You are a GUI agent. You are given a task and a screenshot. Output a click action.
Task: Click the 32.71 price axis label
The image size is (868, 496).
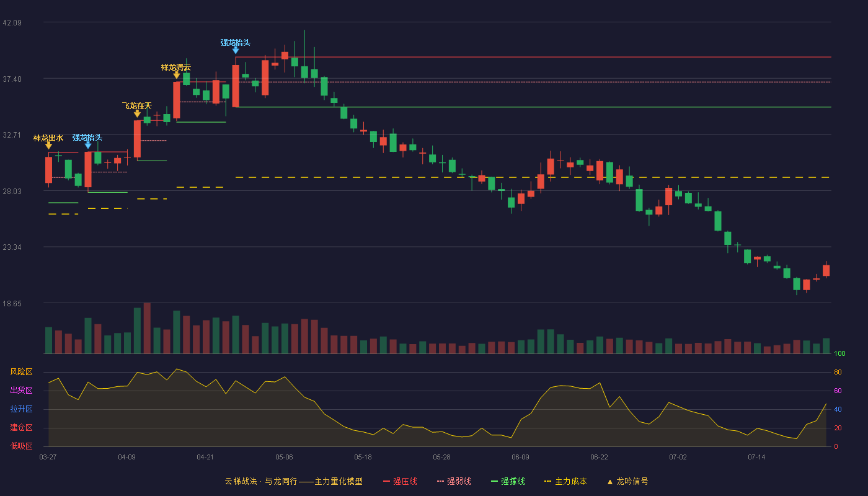(12, 135)
